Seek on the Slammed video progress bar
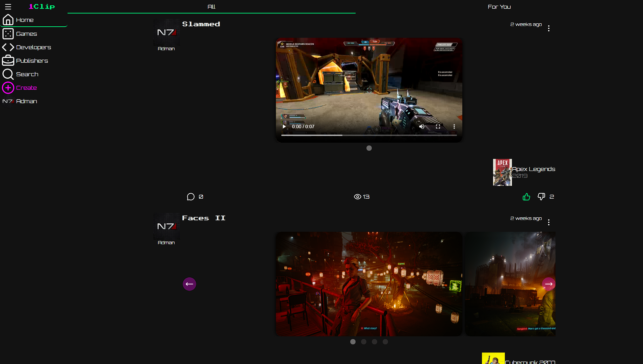This screenshot has height=364, width=643. (x=369, y=135)
